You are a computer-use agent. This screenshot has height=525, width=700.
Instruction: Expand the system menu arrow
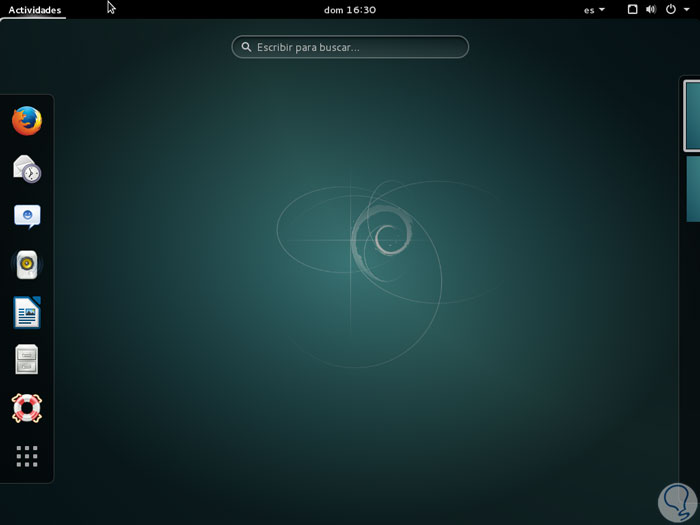pyautogui.click(x=687, y=9)
